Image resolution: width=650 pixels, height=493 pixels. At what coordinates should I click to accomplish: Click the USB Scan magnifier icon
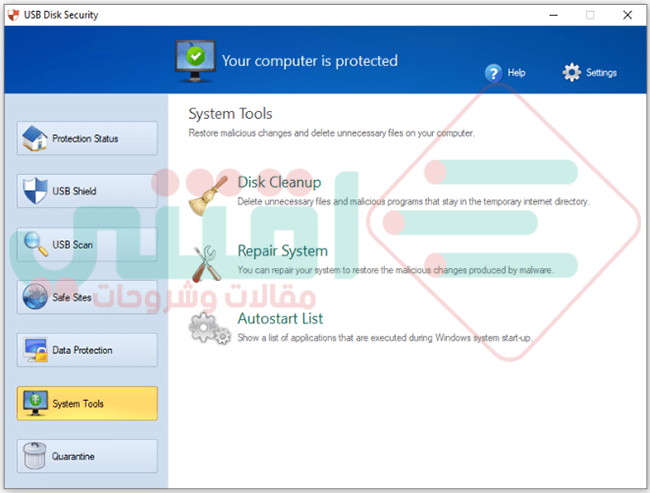pyautogui.click(x=36, y=244)
